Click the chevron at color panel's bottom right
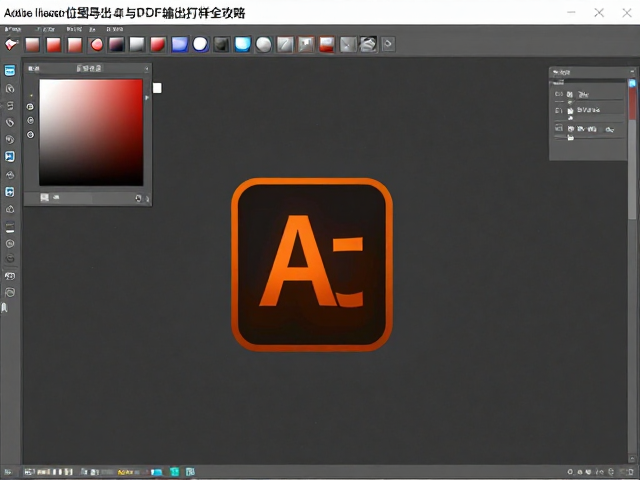Screen dimensions: 640x480 [147, 199]
